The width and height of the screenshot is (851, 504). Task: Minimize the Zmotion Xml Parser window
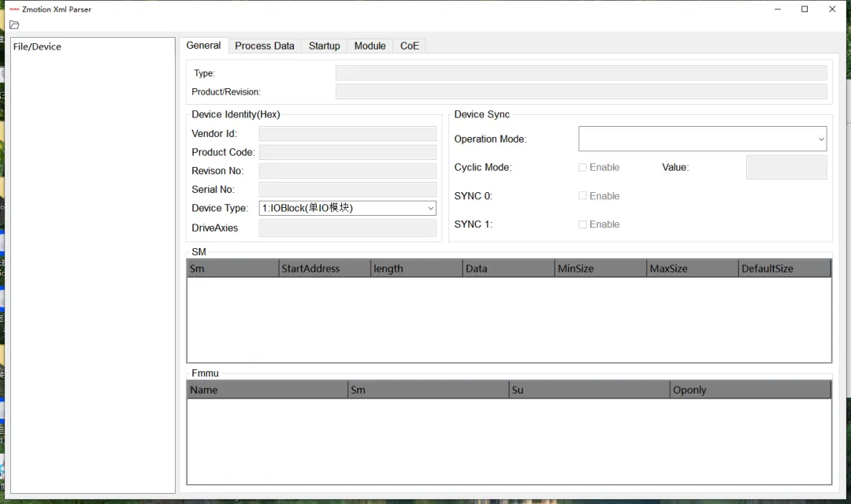(777, 9)
